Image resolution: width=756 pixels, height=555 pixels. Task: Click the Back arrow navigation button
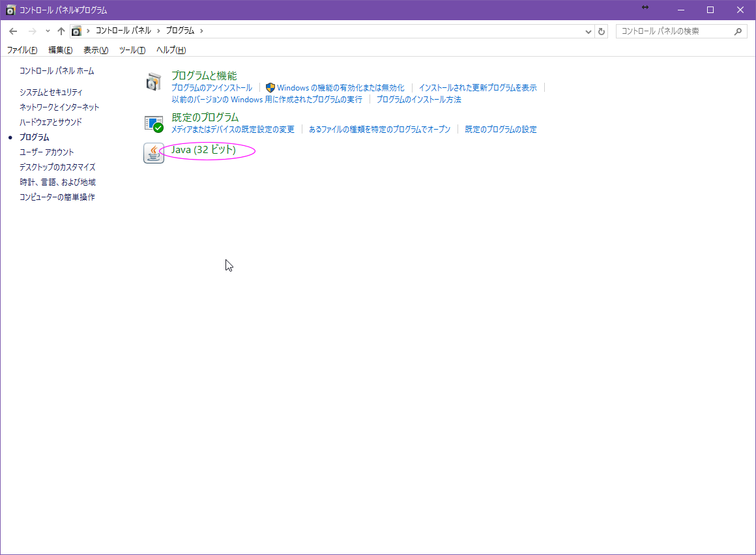(13, 31)
